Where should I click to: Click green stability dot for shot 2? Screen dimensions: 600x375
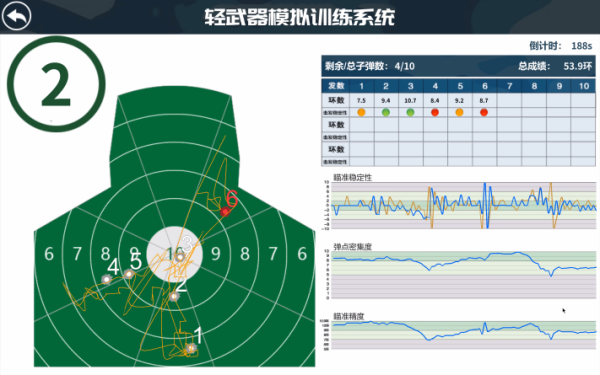click(x=386, y=112)
